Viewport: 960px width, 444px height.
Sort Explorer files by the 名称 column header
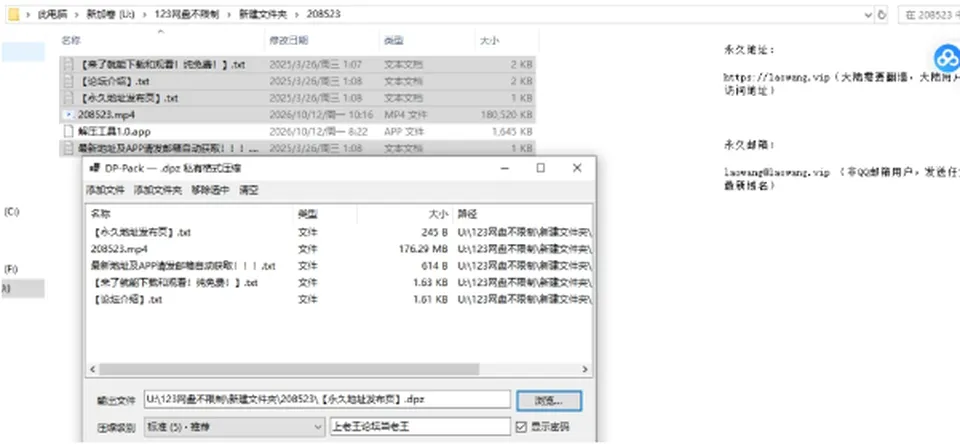coord(71,41)
